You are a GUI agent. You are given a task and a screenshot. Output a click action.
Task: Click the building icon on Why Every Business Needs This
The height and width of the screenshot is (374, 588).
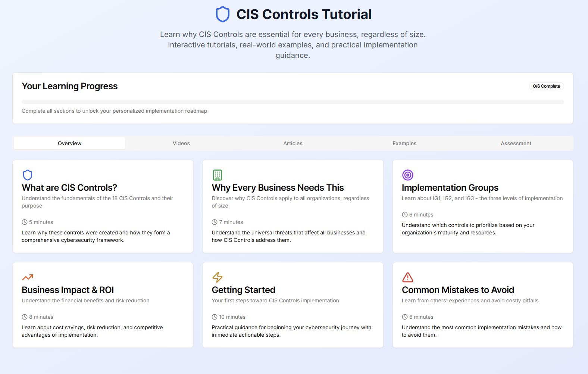pos(218,175)
